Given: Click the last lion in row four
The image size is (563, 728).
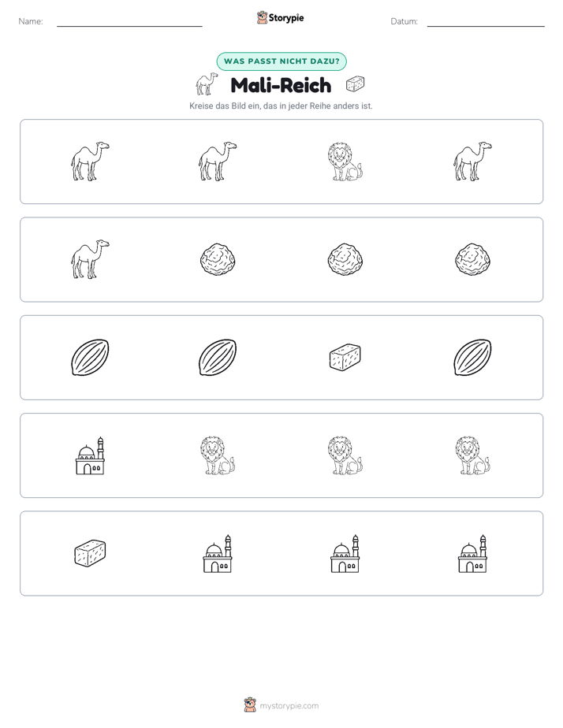Looking at the screenshot, I should 472,455.
